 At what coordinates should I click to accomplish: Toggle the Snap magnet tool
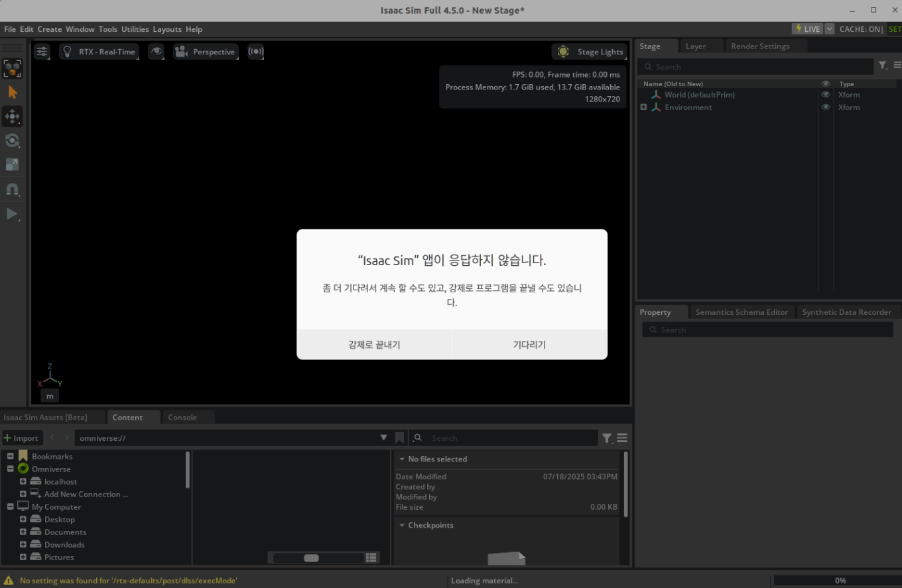12,190
